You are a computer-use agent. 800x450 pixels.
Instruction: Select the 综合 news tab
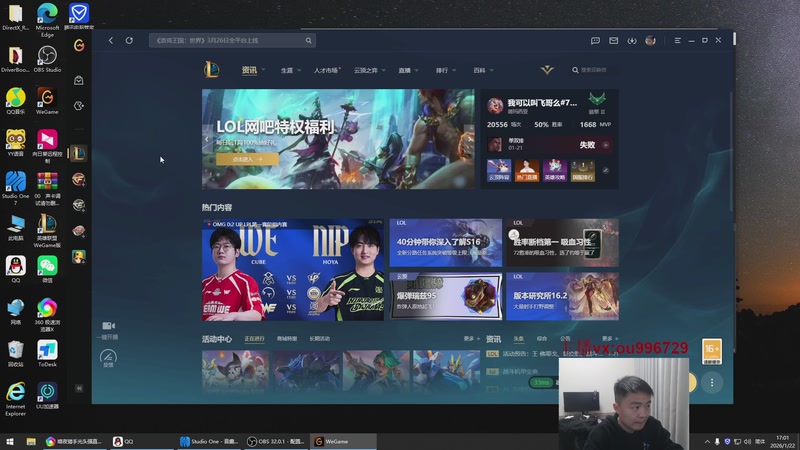click(x=542, y=339)
